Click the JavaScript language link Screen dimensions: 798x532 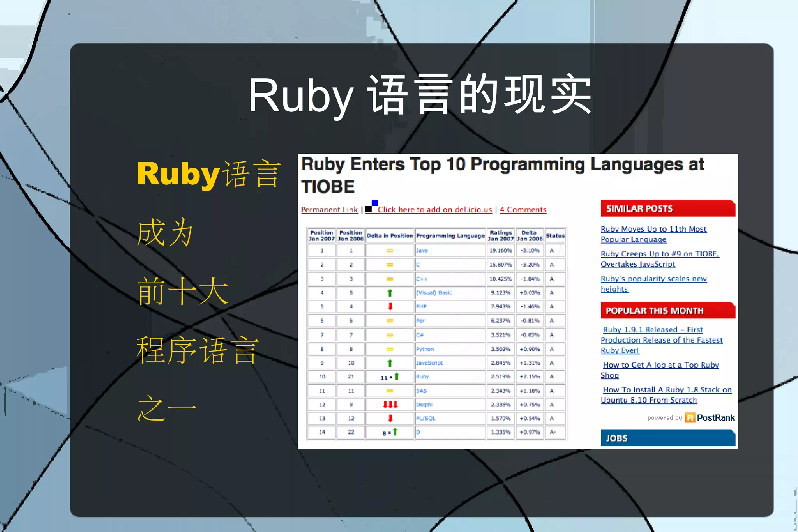click(x=429, y=363)
